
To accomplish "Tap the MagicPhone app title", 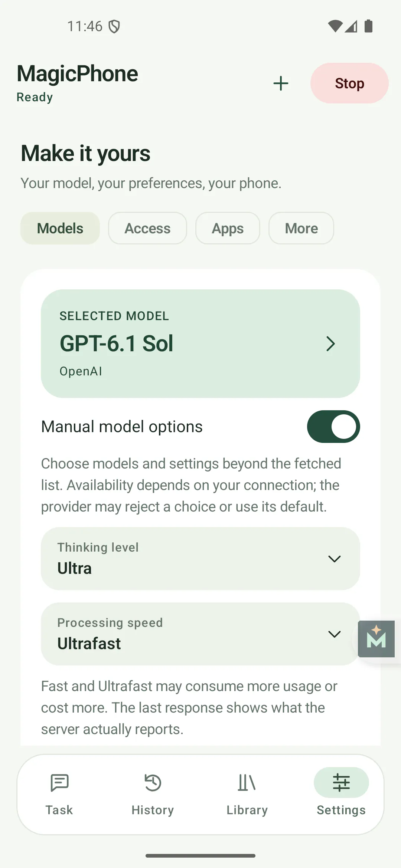I will pos(77,73).
